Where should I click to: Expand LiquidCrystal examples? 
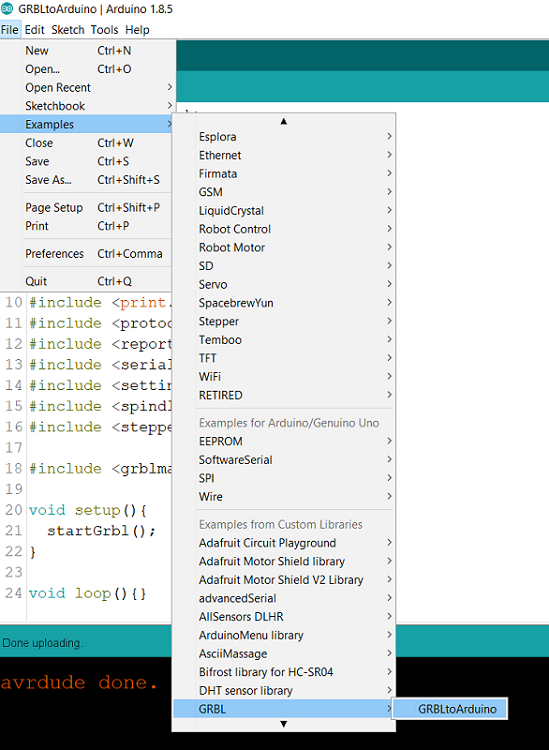click(x=284, y=211)
